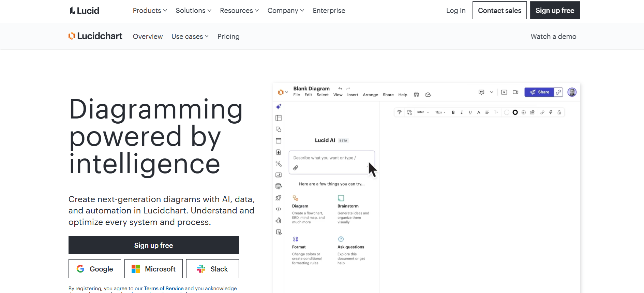The height and width of the screenshot is (293, 644).
Task: Open the Insert menu in diagram
Action: (353, 95)
